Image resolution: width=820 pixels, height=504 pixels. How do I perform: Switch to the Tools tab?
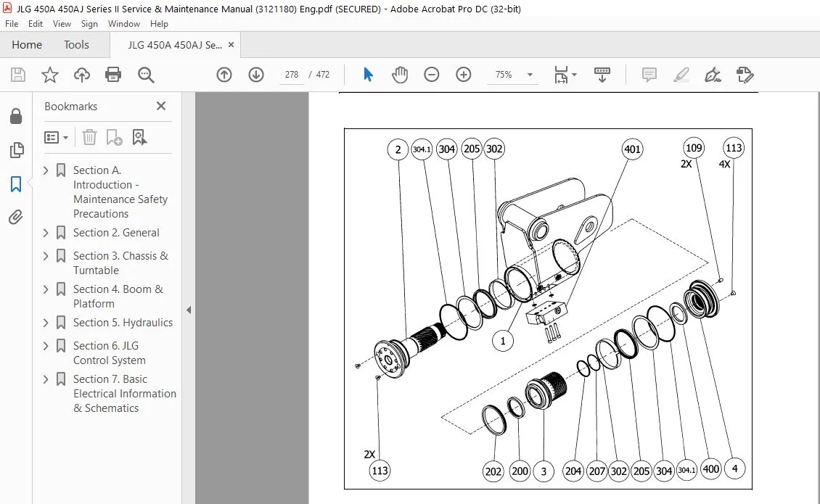point(76,45)
